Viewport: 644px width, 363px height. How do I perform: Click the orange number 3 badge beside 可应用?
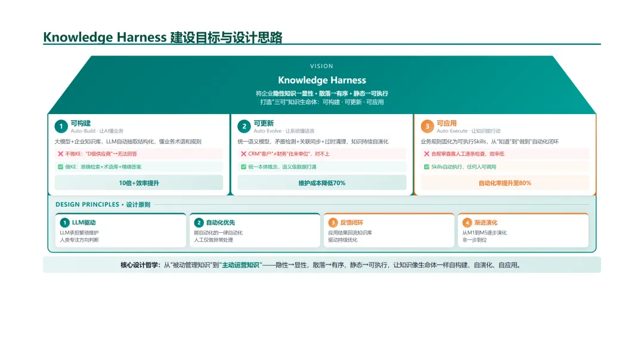(427, 126)
